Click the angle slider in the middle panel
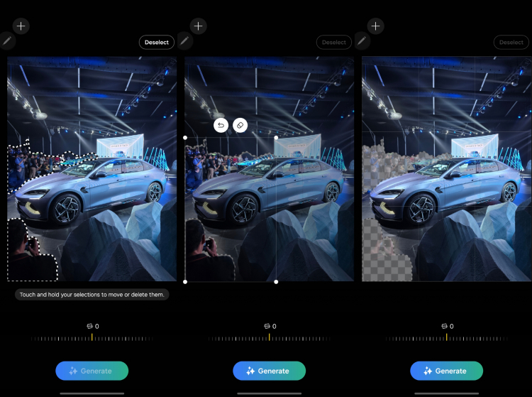The width and height of the screenshot is (532, 397). (x=270, y=338)
